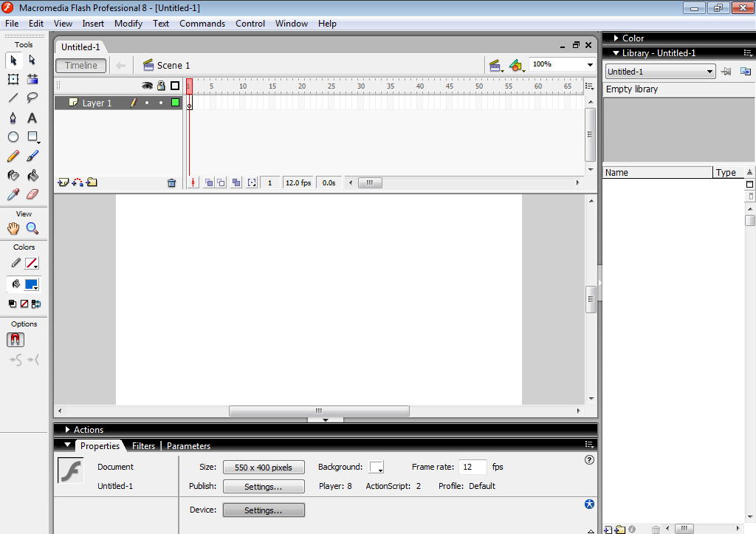Open the Control menu
This screenshot has height=534, width=756.
[250, 24]
